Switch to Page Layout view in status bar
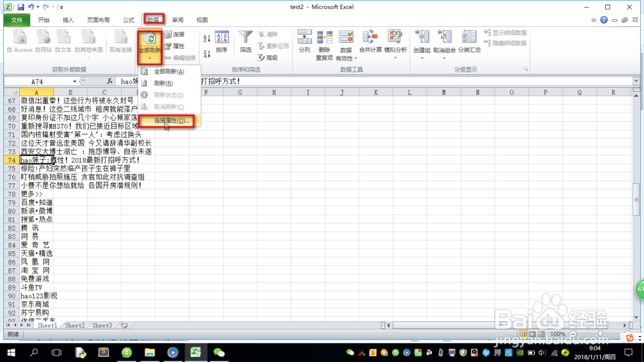Screen dimensions: 644x362 533,334
